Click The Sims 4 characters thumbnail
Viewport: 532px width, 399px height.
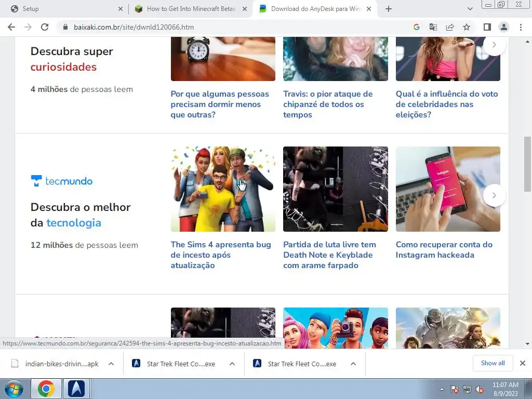(x=223, y=189)
